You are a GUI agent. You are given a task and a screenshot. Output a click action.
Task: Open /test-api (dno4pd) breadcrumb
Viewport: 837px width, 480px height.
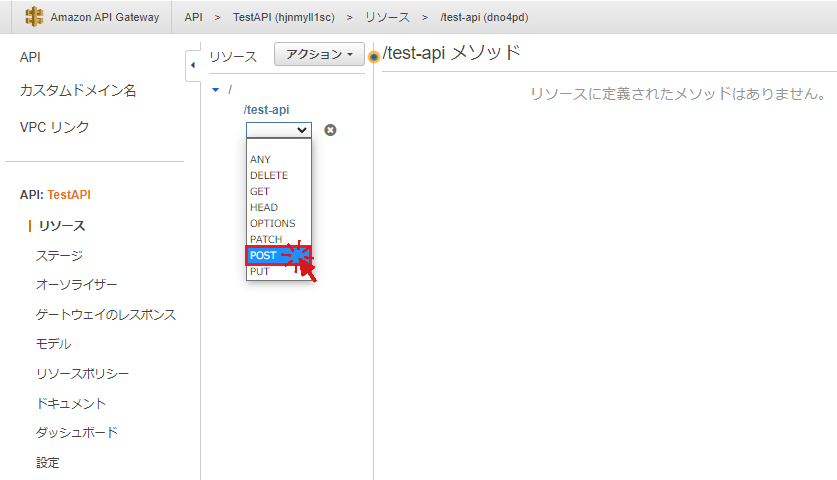click(484, 17)
